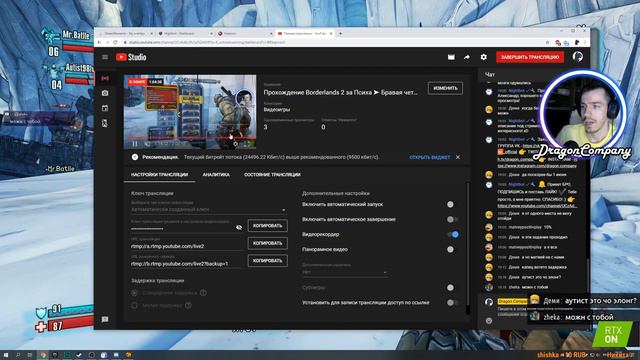This screenshot has height=360, width=640.
Task: Open the Manage calendar icon in sidebar
Action: point(105,108)
